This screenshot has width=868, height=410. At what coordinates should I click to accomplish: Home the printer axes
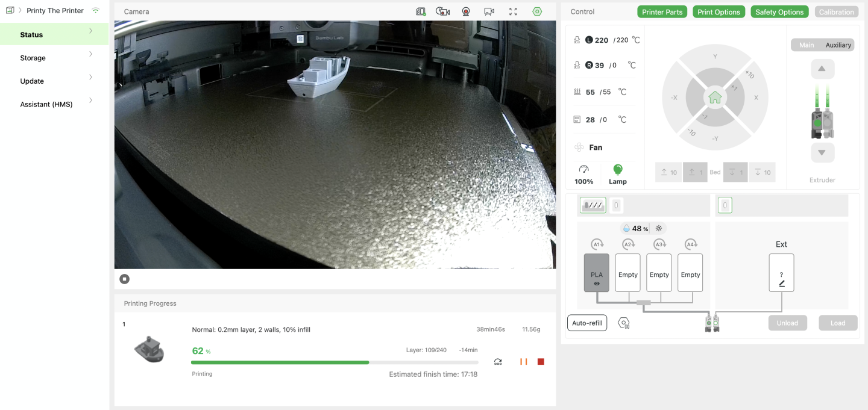coord(715,97)
